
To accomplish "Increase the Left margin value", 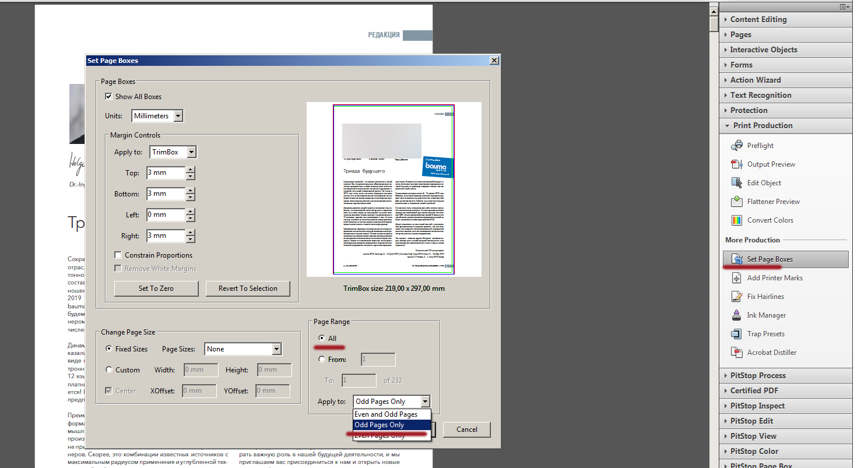I will pyautogui.click(x=190, y=212).
